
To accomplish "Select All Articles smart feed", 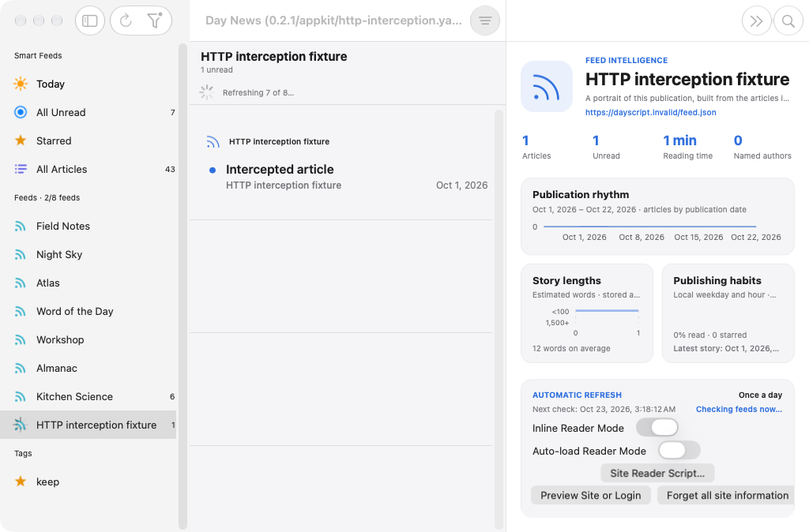I will pyautogui.click(x=88, y=169).
